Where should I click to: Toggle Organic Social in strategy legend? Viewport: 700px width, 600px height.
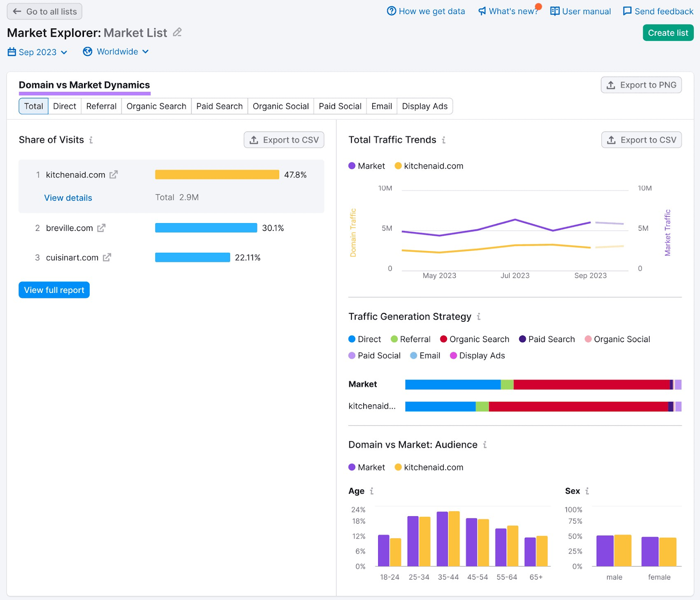(617, 339)
